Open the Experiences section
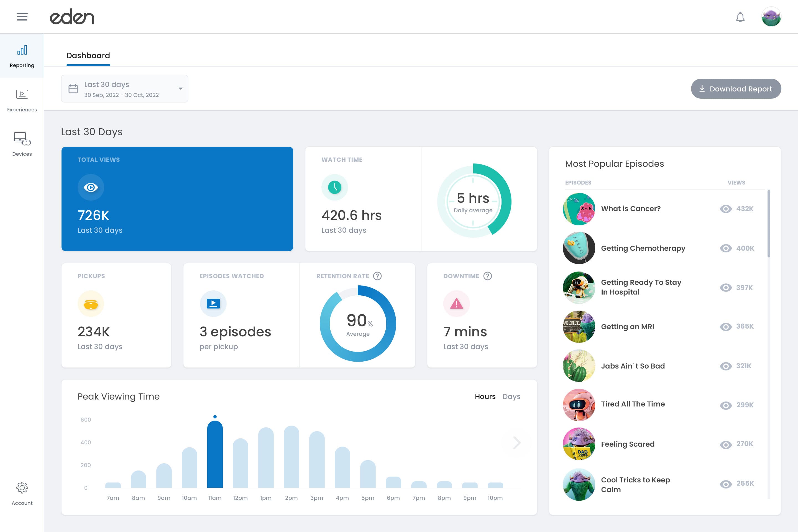 pyautogui.click(x=22, y=100)
